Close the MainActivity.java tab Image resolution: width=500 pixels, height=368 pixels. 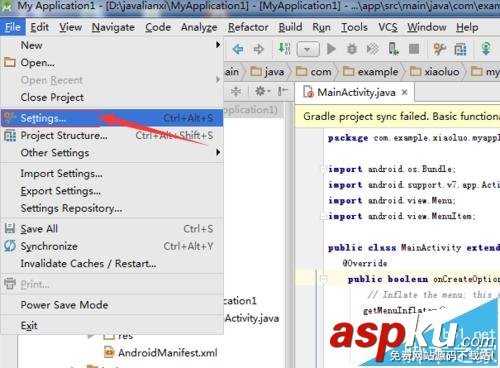click(x=405, y=92)
